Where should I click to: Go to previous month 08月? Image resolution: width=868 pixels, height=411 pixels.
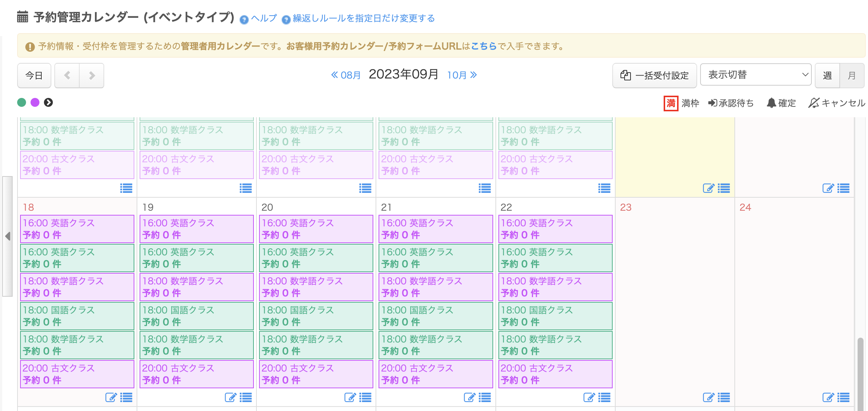click(346, 75)
